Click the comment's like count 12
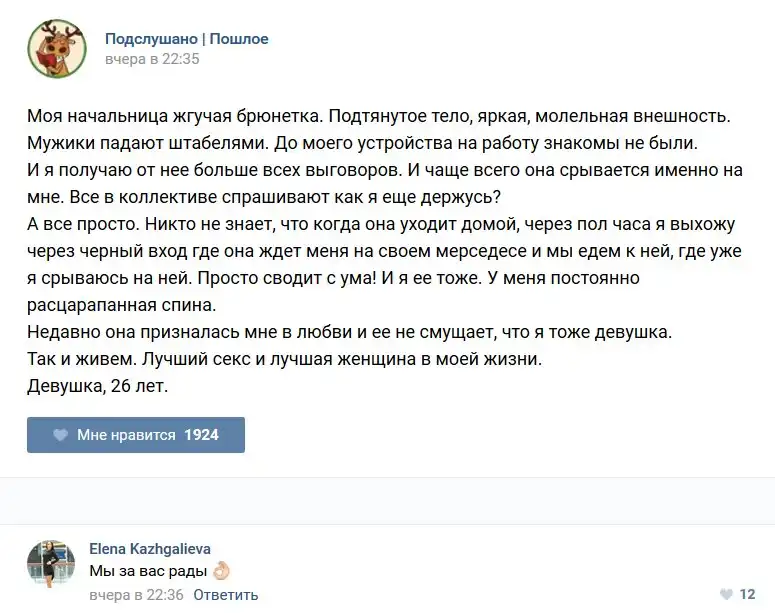775x613 pixels. [747, 594]
